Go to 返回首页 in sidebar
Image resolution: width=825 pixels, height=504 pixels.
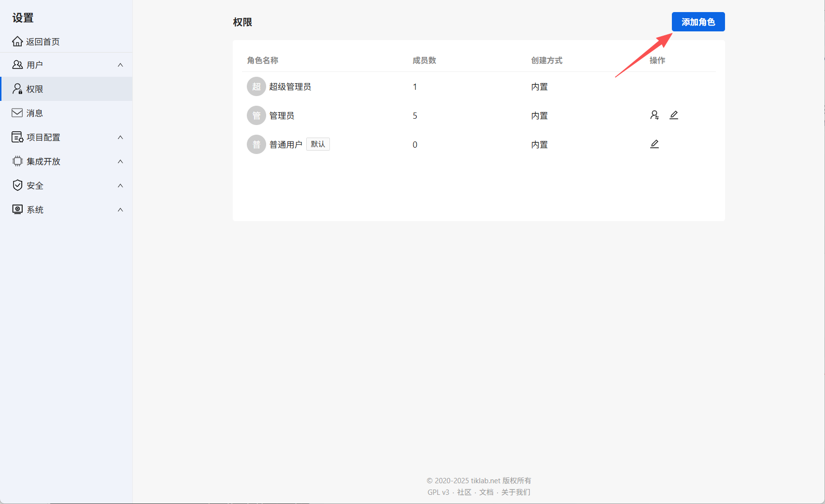[66, 42]
